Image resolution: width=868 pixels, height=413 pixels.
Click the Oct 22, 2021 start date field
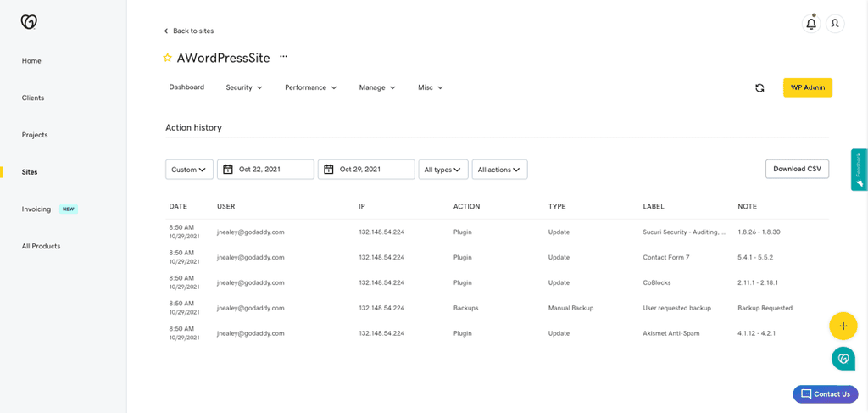tap(265, 170)
